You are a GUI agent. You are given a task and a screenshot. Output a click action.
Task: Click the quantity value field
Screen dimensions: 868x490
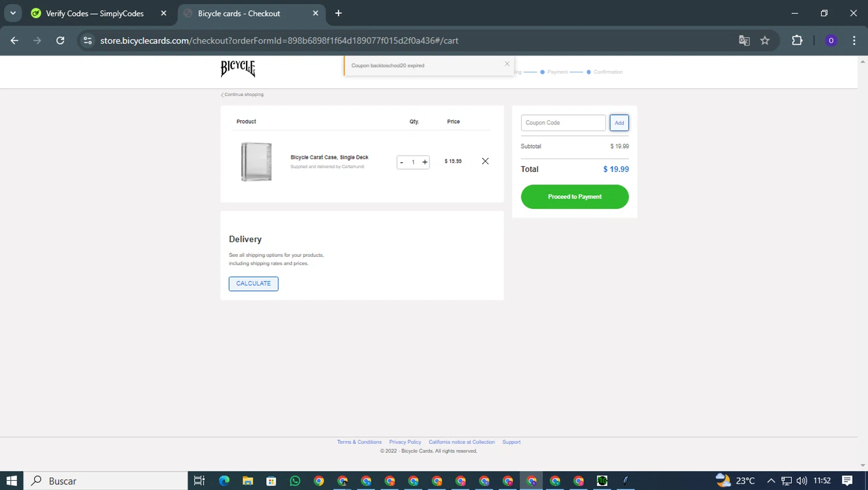(x=413, y=163)
